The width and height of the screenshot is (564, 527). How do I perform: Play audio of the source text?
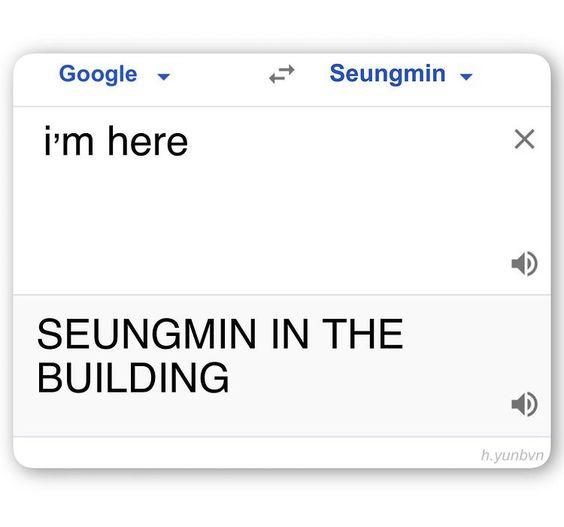(524, 264)
